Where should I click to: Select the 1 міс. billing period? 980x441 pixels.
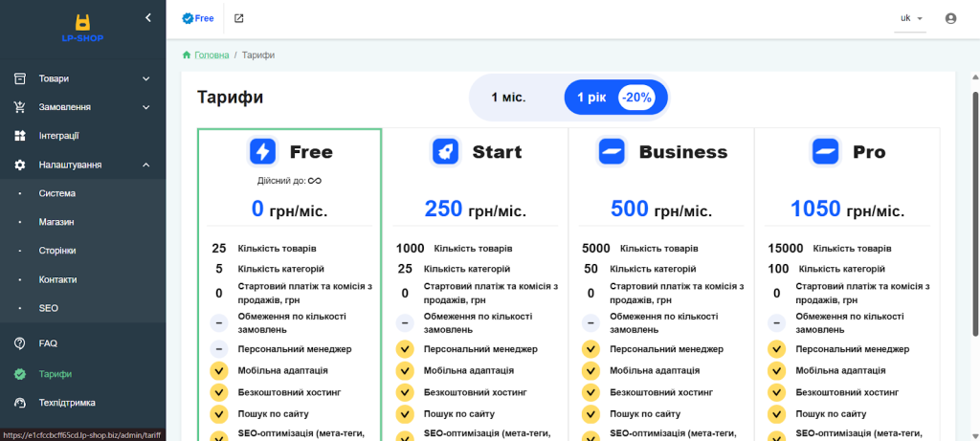tap(509, 98)
